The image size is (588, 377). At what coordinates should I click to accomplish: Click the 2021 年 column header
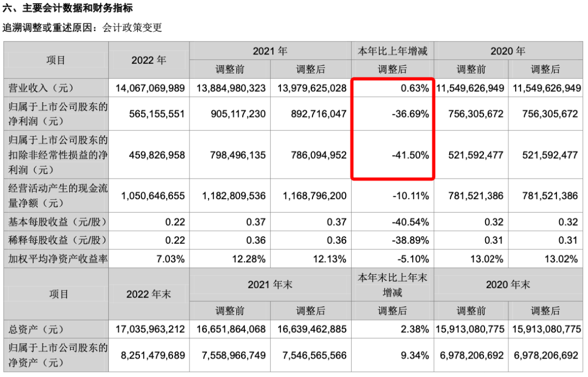(x=270, y=51)
